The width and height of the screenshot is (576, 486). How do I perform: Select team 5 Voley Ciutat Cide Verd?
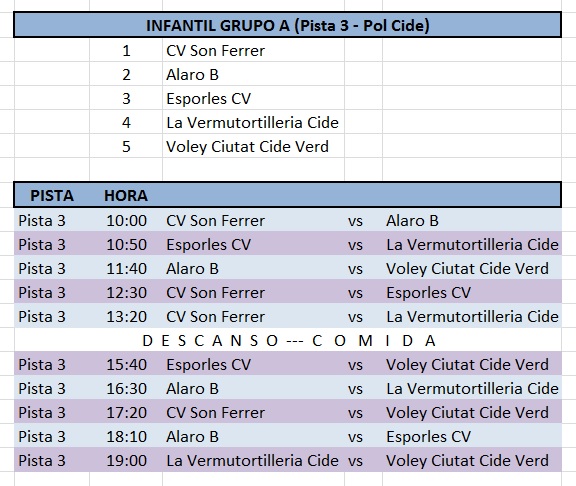[247, 147]
